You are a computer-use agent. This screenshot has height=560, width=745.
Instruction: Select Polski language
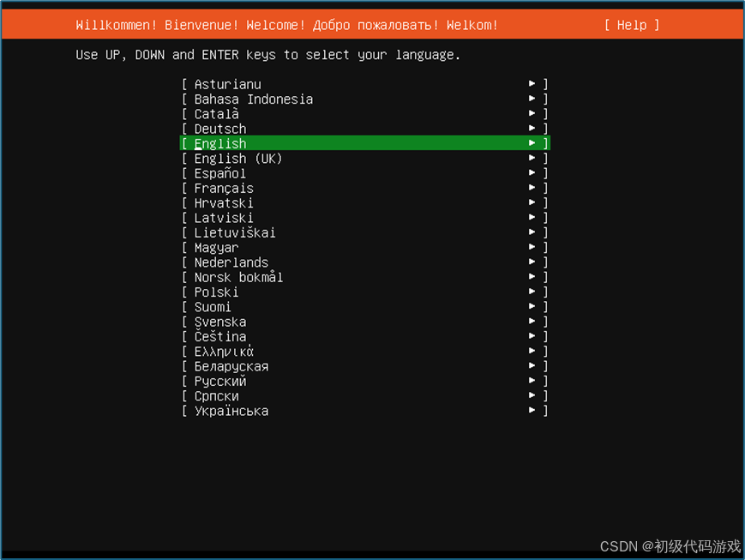pos(364,292)
